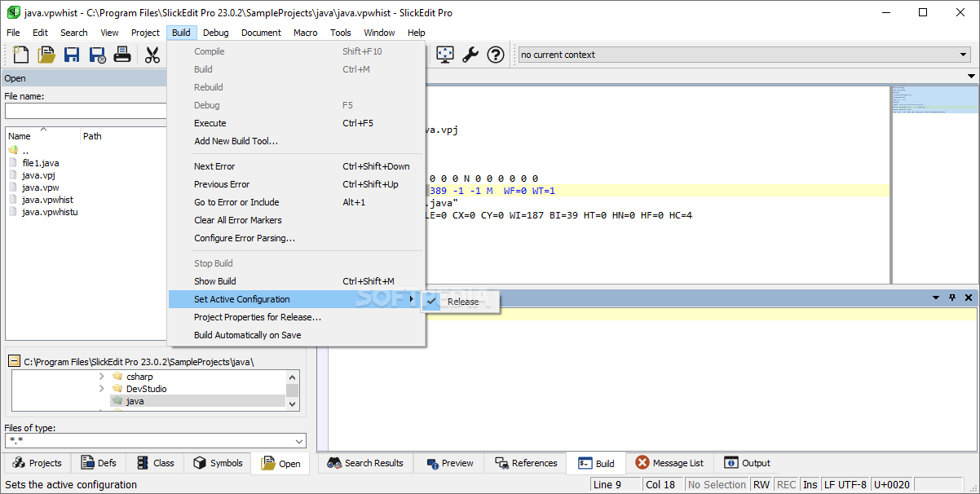Open the Files of type dropdown
980x494 pixels.
[x=298, y=441]
